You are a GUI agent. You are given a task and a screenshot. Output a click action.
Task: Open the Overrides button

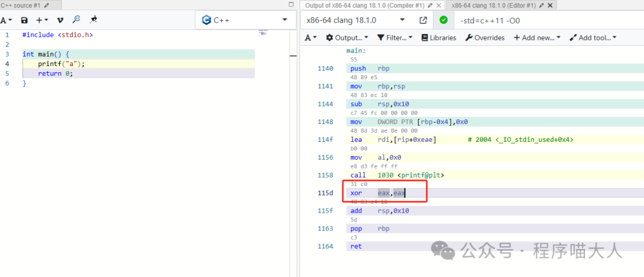(485, 38)
